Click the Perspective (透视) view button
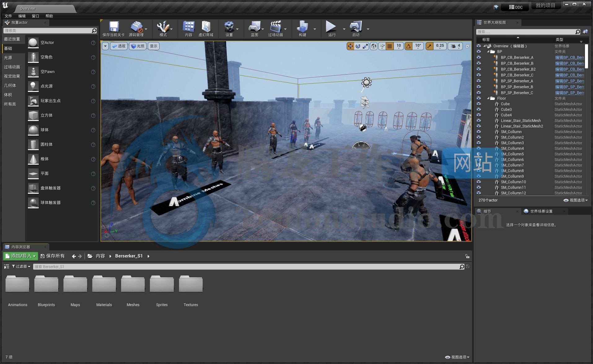593x364 pixels. pyautogui.click(x=119, y=46)
